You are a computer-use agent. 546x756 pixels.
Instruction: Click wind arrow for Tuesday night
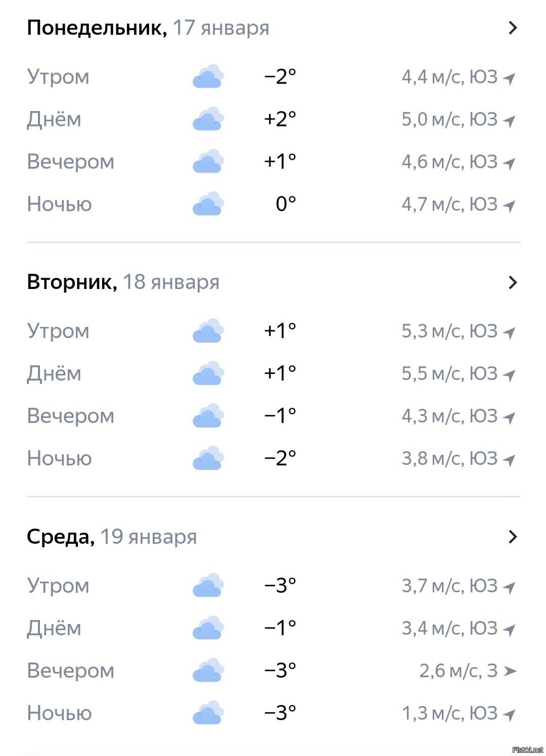point(510,460)
